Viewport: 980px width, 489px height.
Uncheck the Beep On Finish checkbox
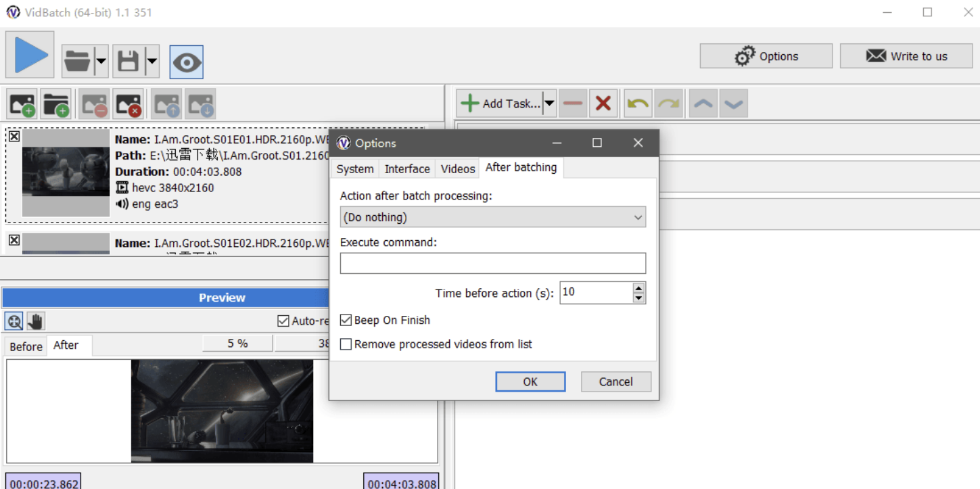(x=346, y=320)
